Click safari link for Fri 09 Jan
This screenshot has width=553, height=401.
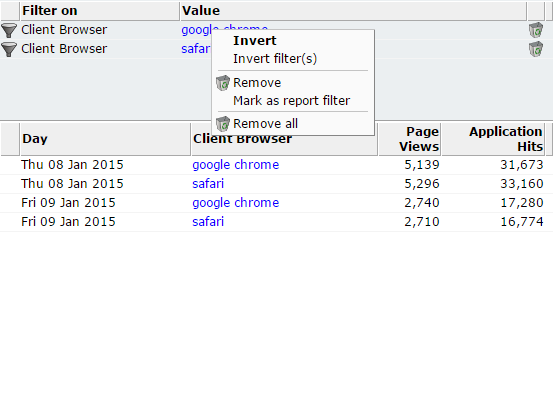tap(208, 222)
